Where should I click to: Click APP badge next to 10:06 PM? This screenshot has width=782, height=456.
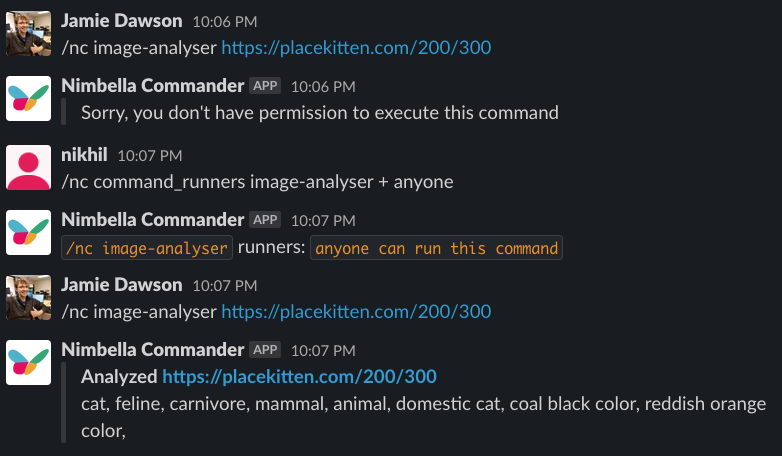[265, 86]
